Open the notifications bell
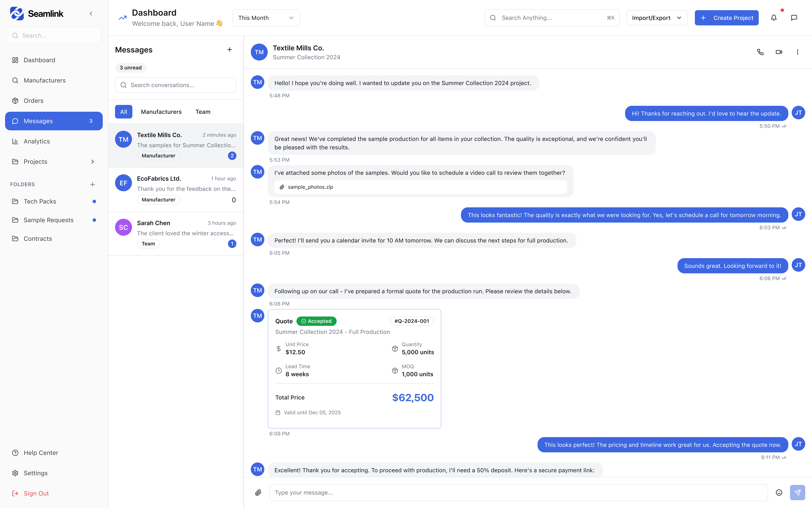Viewport: 812px width, 508px height. click(x=773, y=18)
